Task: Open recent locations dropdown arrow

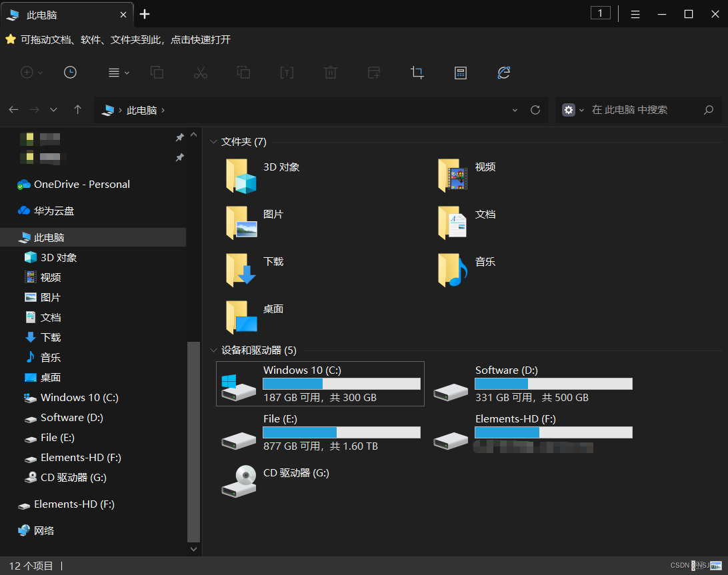Action: [x=54, y=110]
